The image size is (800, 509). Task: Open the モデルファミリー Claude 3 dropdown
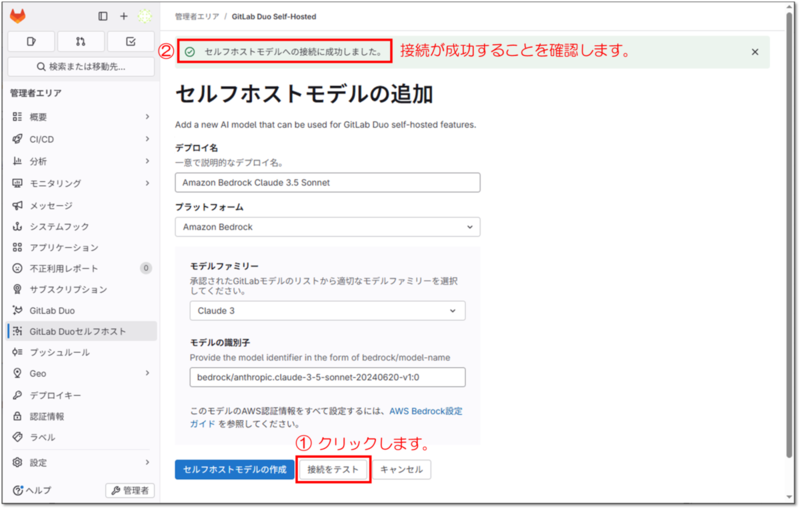pyautogui.click(x=327, y=311)
